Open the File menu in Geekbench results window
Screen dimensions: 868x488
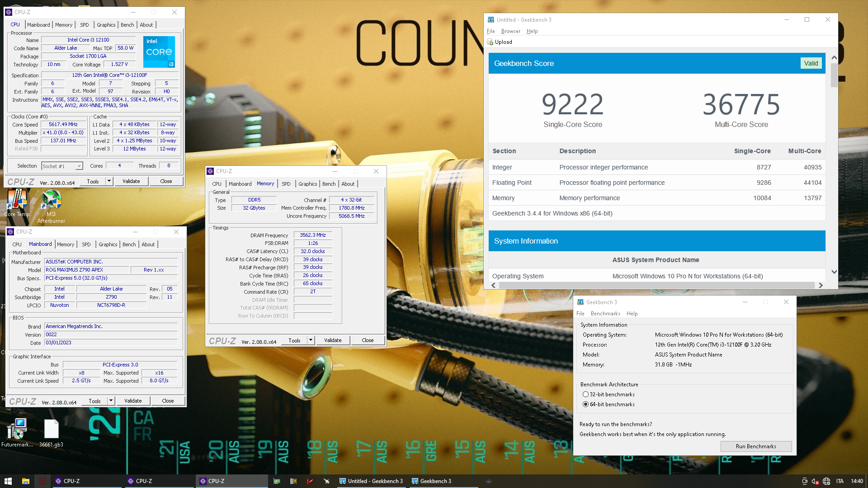[491, 31]
